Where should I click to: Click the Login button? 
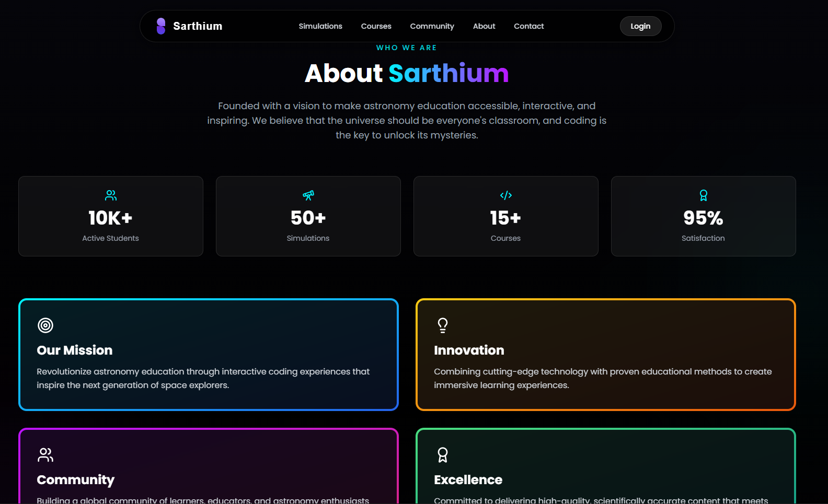[641, 26]
